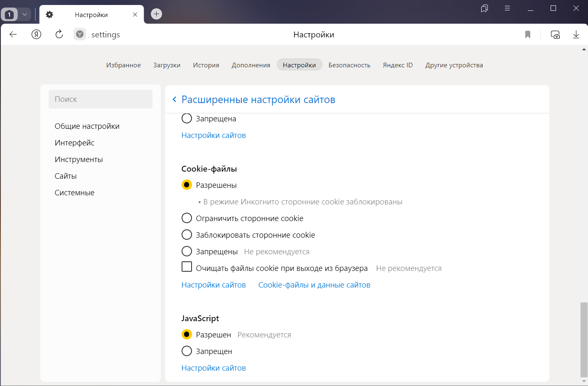Click the screenshot capture icon
The height and width of the screenshot is (386, 588).
[x=555, y=34]
